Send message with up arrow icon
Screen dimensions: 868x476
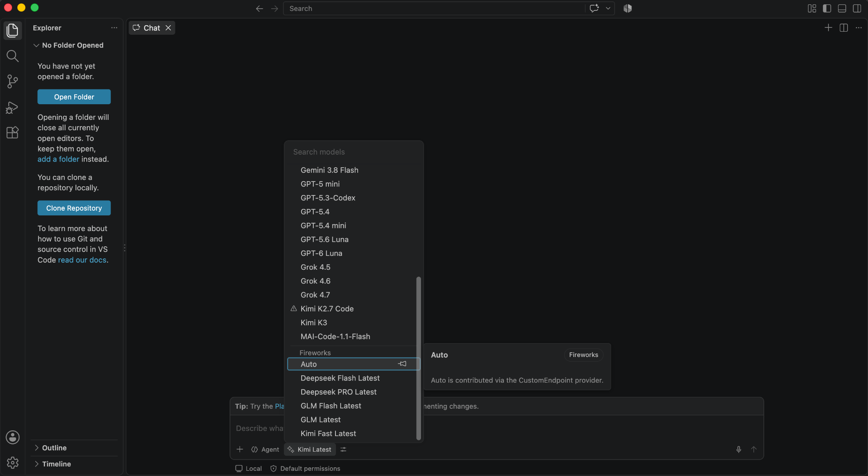click(754, 450)
